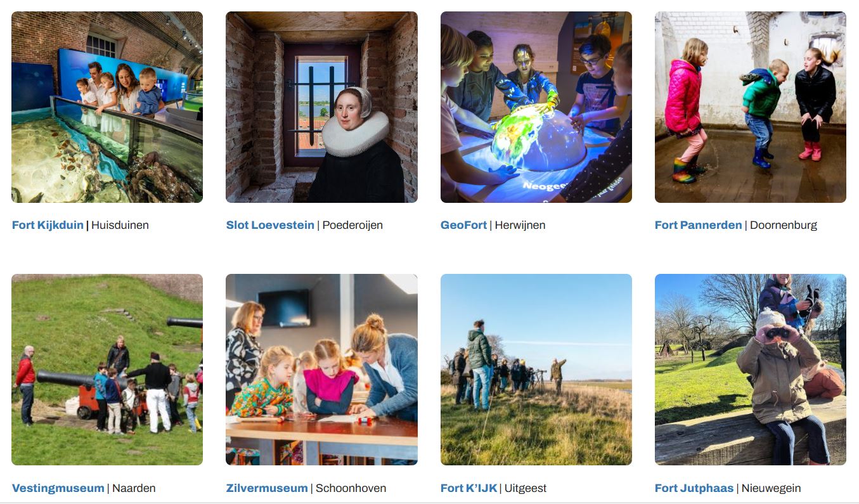Open the glowing globe kids image
Image resolution: width=859 pixels, height=504 pixels.
point(536,107)
